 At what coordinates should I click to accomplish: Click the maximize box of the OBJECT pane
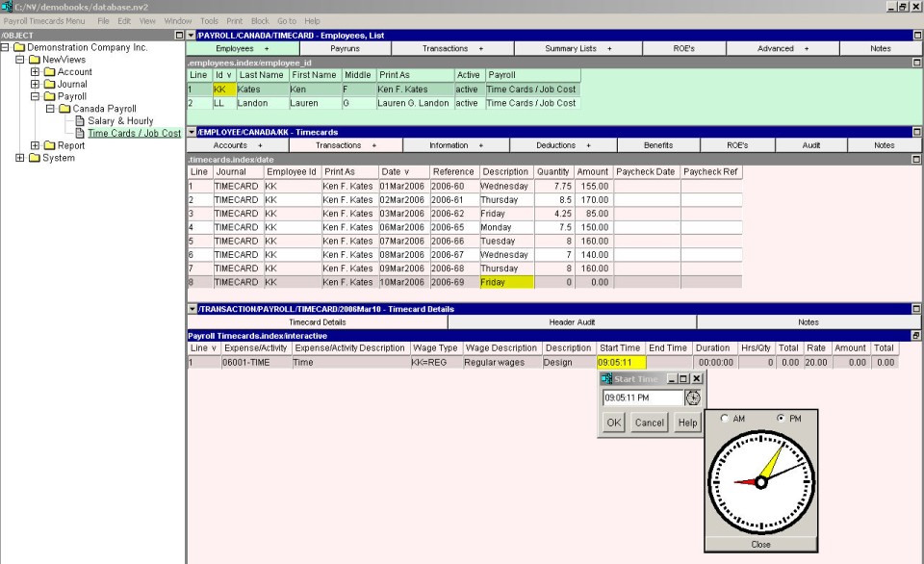coord(179,35)
